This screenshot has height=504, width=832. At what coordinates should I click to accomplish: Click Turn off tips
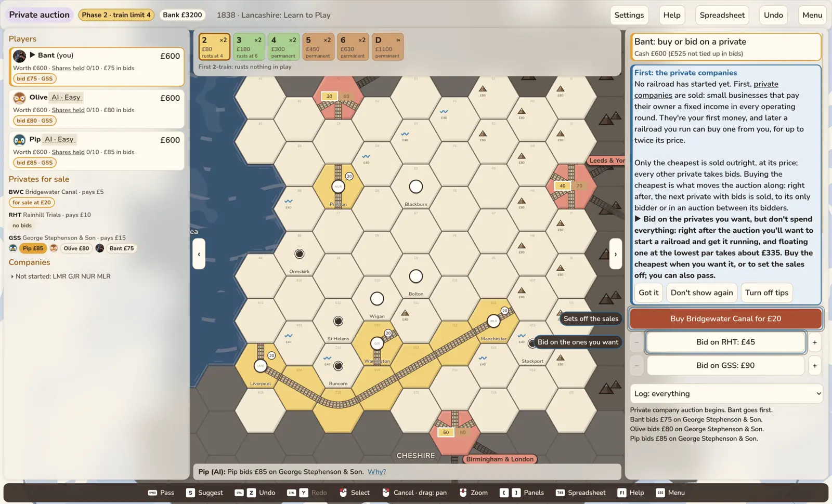coord(767,293)
